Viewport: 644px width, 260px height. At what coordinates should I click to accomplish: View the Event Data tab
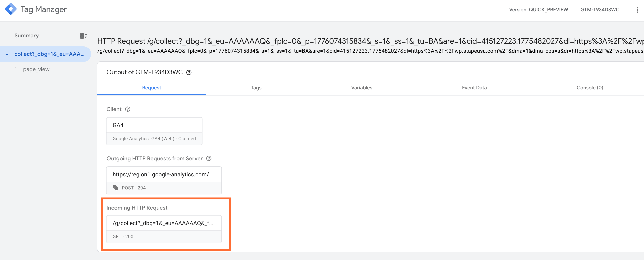pos(474,88)
